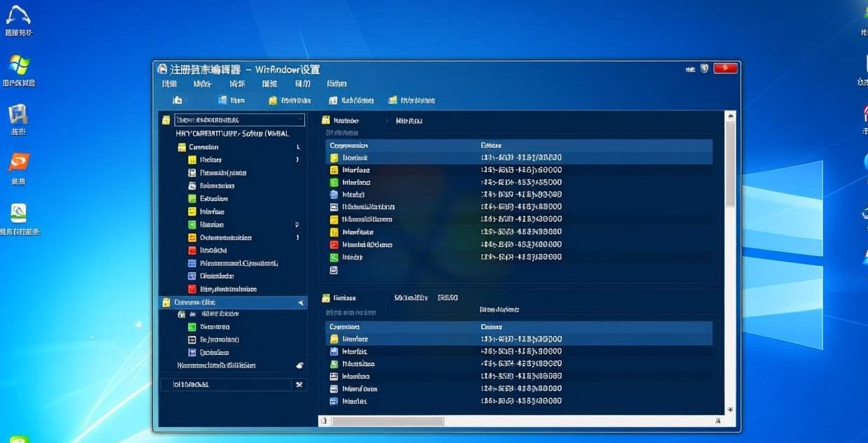
Task: Click the home icon in the toolbar
Action: point(178,100)
